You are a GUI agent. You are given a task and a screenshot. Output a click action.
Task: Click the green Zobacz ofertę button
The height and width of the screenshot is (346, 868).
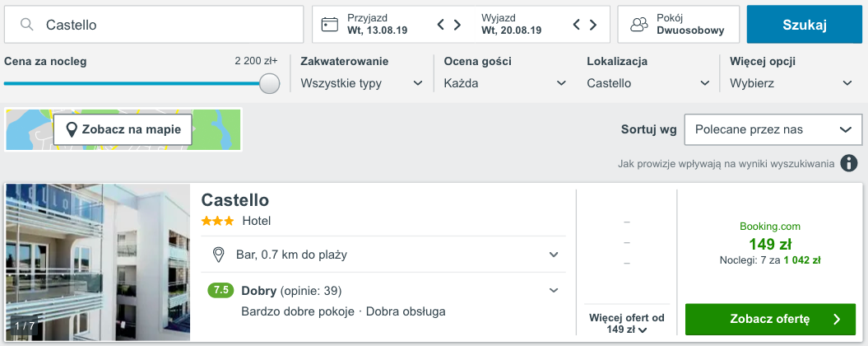pos(770,320)
